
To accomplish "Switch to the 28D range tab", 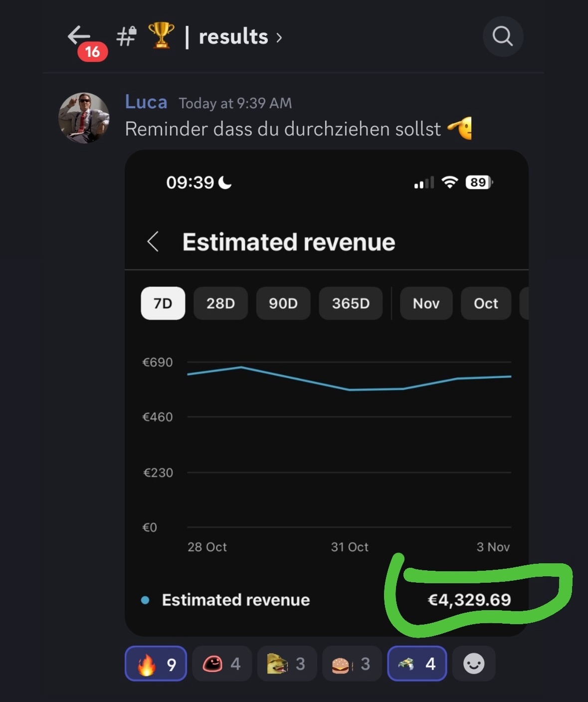I will coord(220,303).
